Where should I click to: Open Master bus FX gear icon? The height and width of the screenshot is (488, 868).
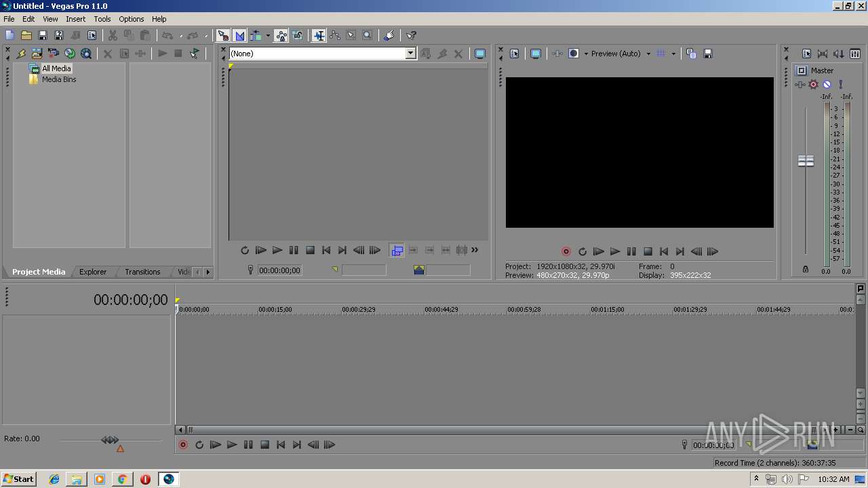813,85
